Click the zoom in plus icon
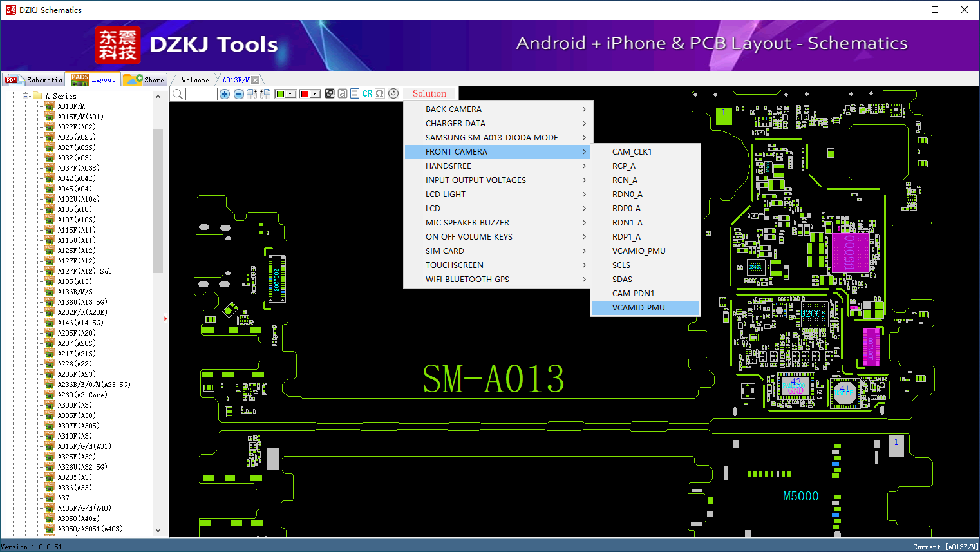This screenshot has width=980, height=552. (225, 94)
